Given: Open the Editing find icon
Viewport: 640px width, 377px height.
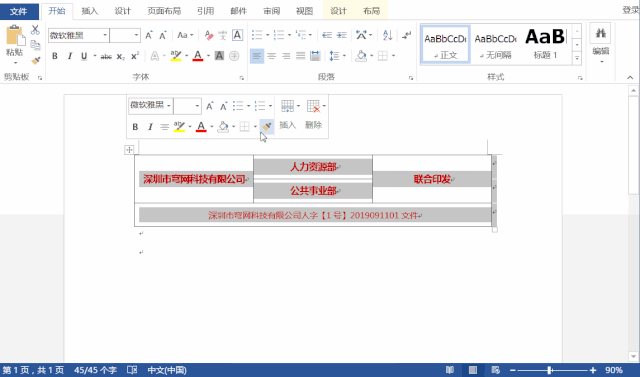Looking at the screenshot, I should click(600, 33).
